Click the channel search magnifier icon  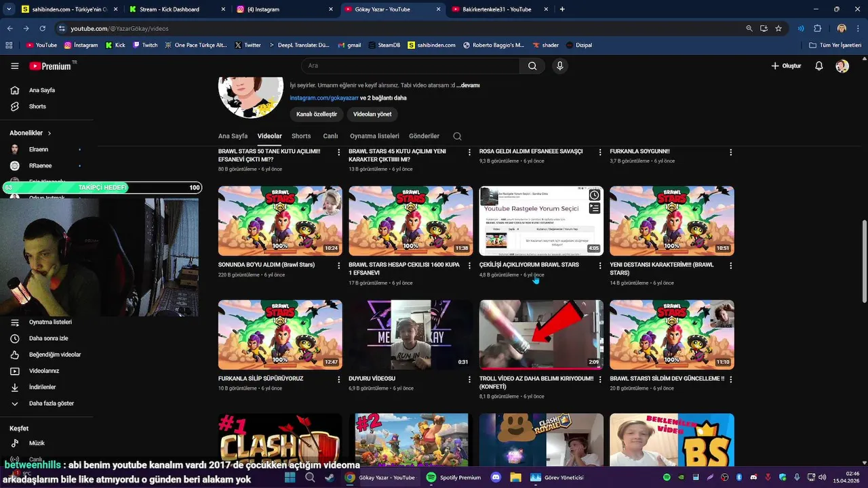tap(457, 136)
